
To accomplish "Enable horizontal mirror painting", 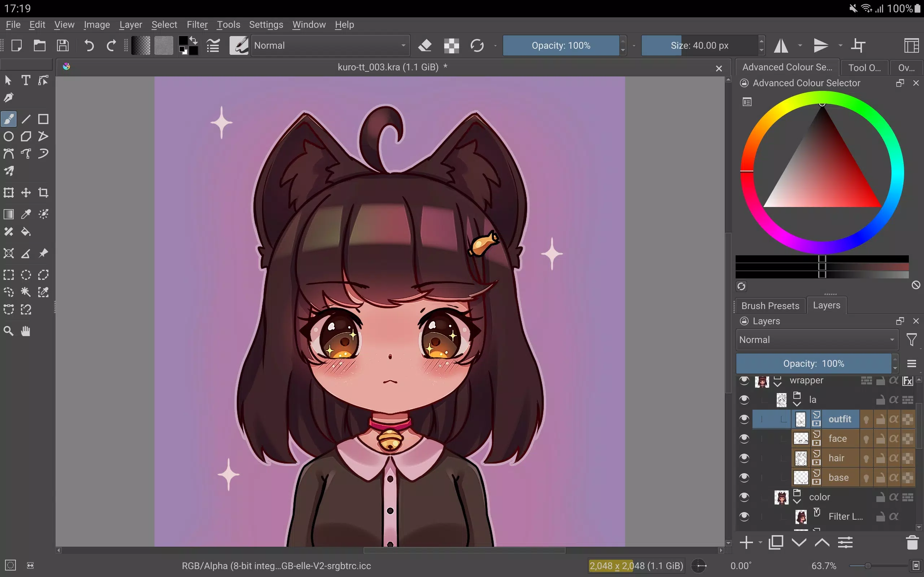I will pos(781,45).
